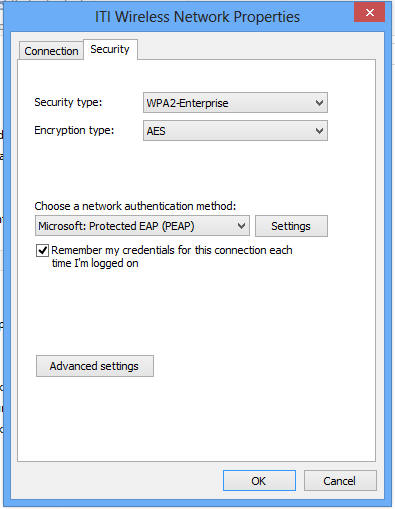Click the 'Choose a network authentication method' label
Image resolution: width=395 pixels, height=509 pixels.
point(135,206)
